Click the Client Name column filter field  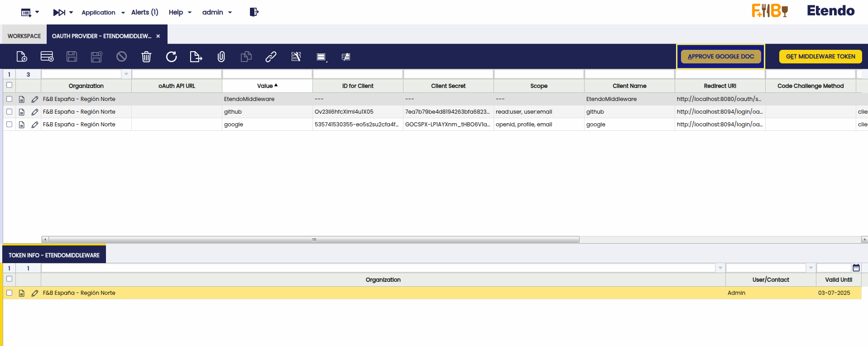point(629,74)
